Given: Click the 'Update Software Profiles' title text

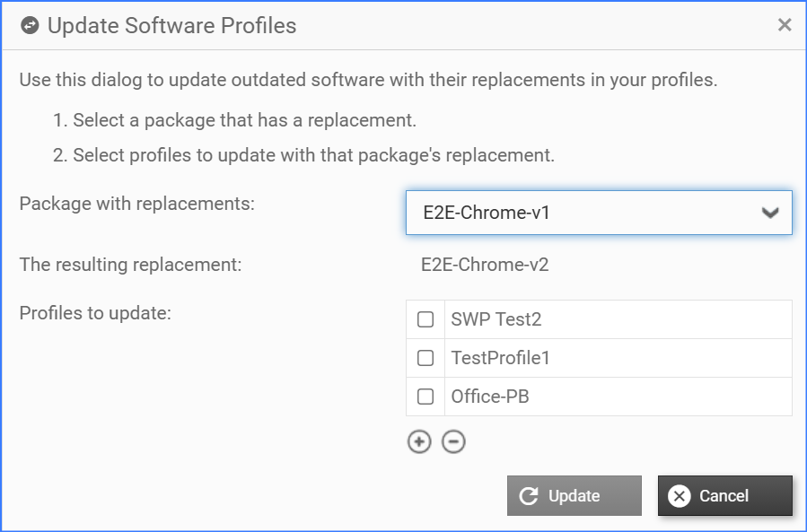Looking at the screenshot, I should click(x=171, y=26).
